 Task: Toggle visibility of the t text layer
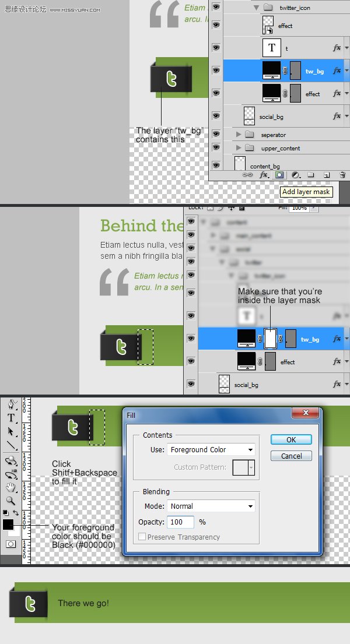tap(215, 48)
